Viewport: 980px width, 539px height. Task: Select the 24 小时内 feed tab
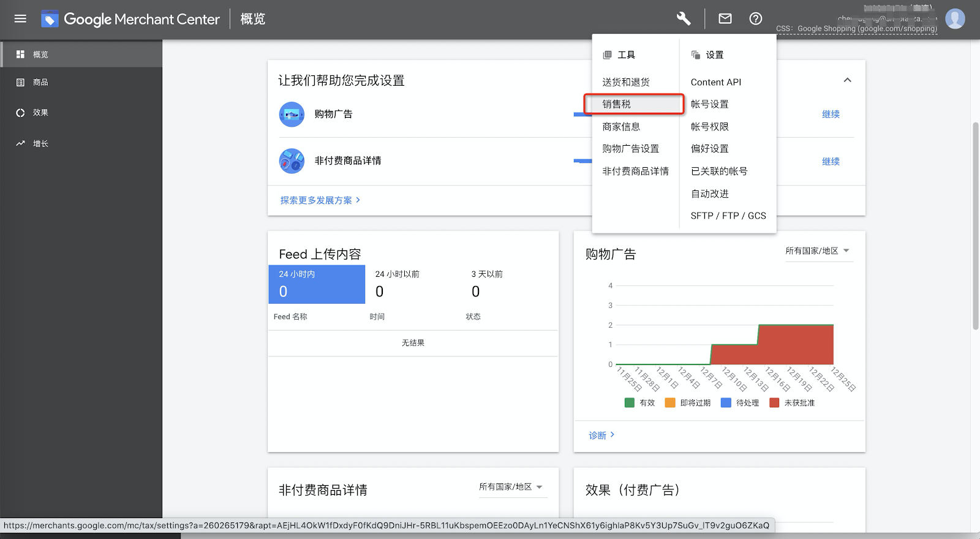(317, 284)
